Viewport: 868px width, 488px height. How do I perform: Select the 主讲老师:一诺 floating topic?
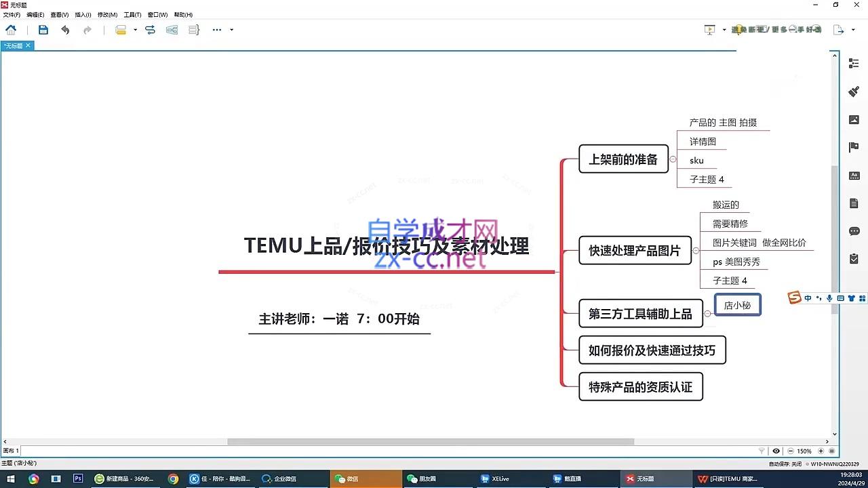(339, 319)
